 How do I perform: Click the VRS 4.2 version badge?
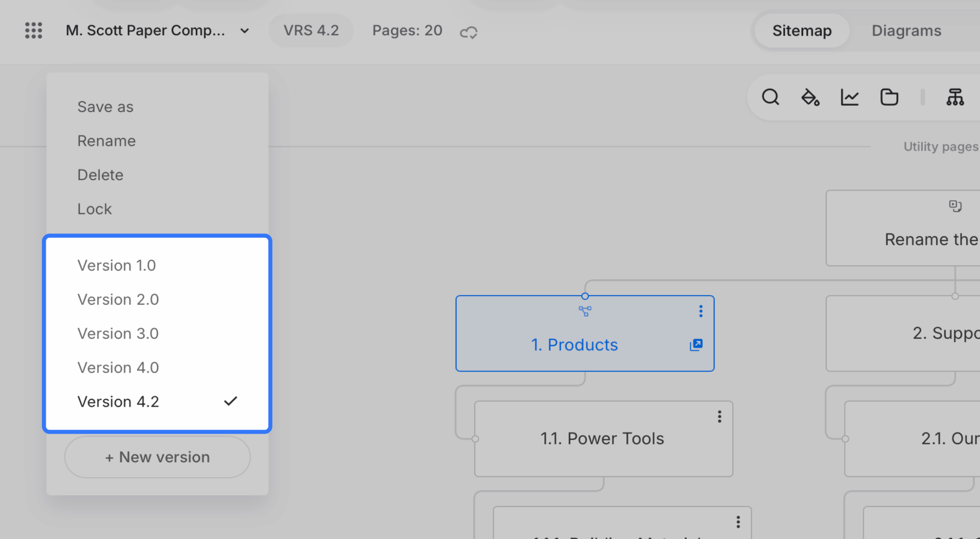311,30
